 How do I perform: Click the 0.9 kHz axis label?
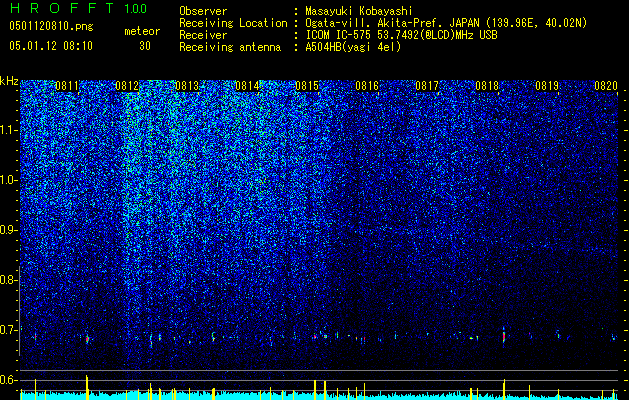[9, 230]
